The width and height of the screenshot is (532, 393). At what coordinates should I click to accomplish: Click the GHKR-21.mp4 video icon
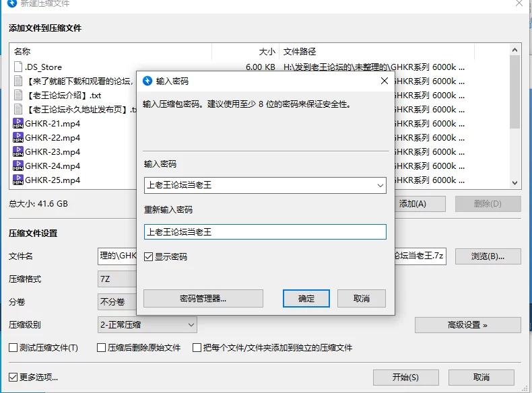click(x=18, y=123)
